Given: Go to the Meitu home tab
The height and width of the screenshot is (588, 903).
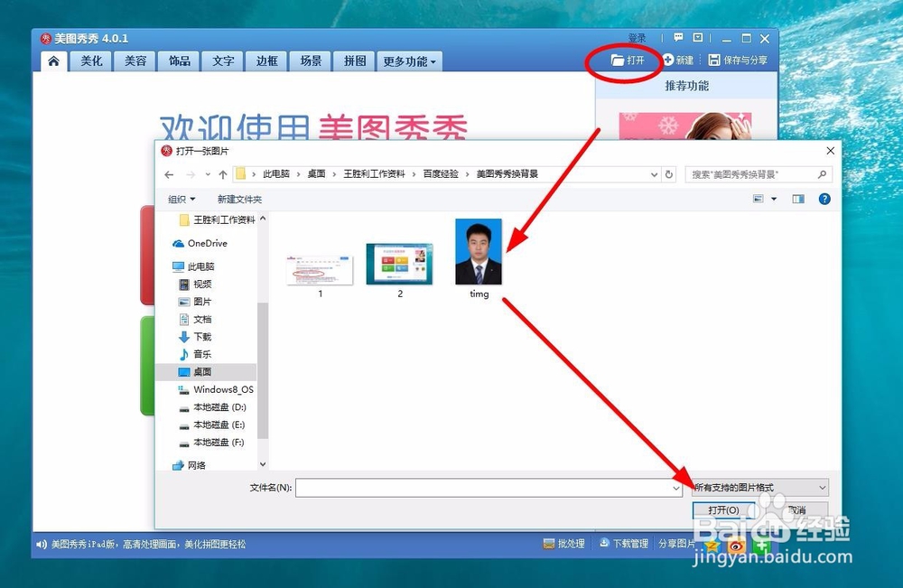Looking at the screenshot, I should pyautogui.click(x=53, y=61).
